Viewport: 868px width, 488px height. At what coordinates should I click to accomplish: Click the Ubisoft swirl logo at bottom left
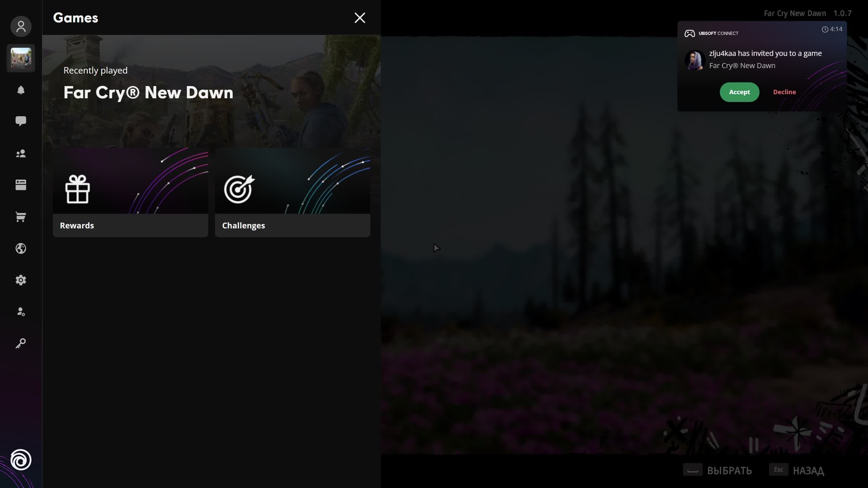click(21, 460)
